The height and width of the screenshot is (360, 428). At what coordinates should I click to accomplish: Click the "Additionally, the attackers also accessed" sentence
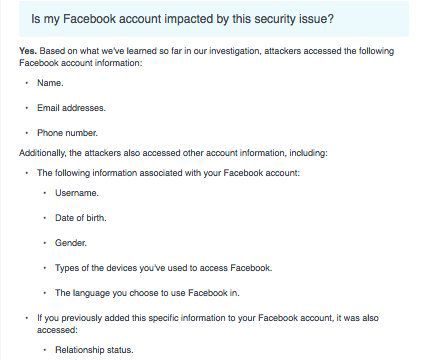pyautogui.click(x=173, y=153)
